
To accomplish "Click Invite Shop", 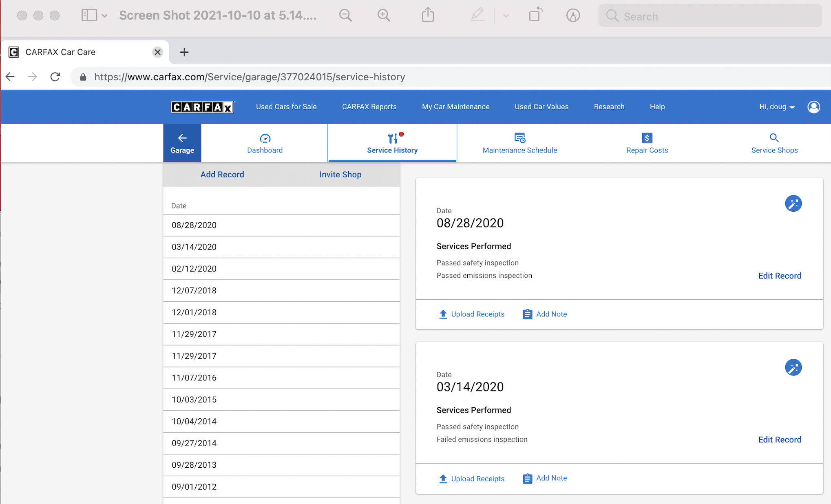I will pyautogui.click(x=340, y=175).
